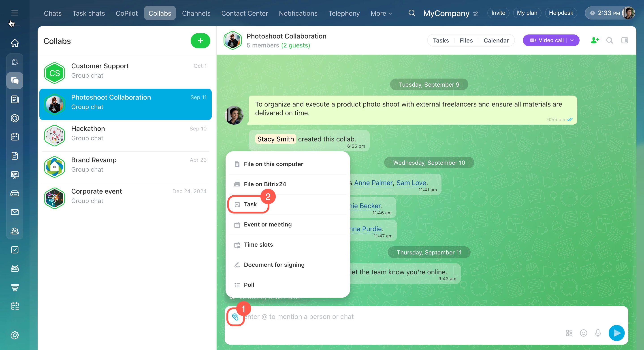Click the paperclip attach icon
This screenshot has height=350, width=644.
point(235,317)
